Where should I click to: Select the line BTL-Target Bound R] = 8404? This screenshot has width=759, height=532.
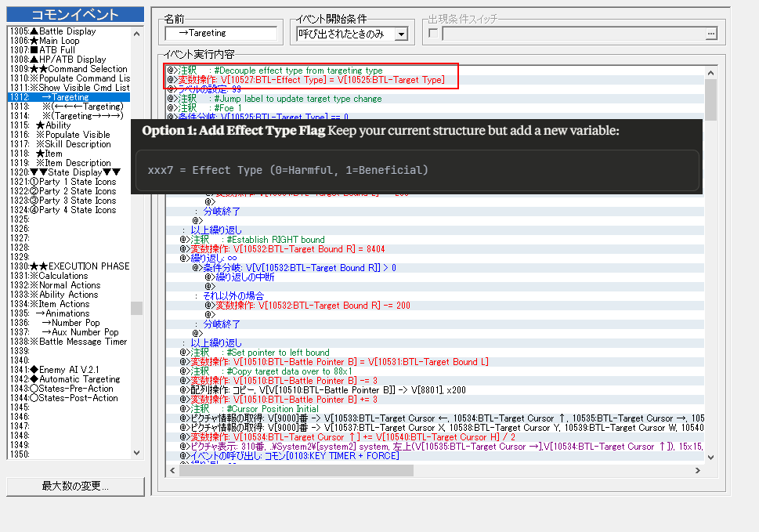click(x=435, y=249)
